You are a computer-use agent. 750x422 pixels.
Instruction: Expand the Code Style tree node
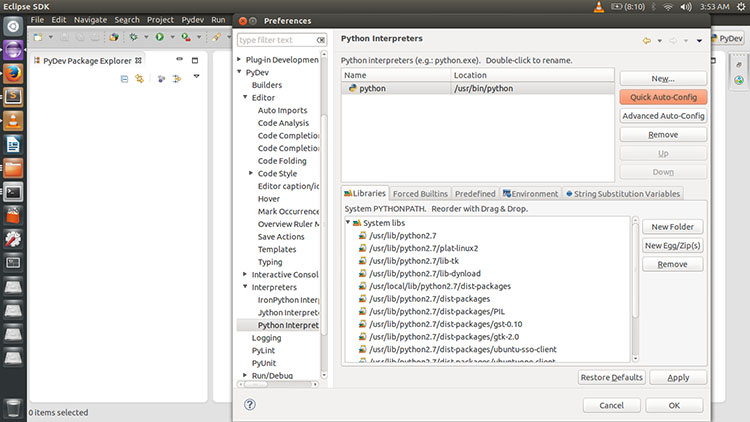point(251,173)
